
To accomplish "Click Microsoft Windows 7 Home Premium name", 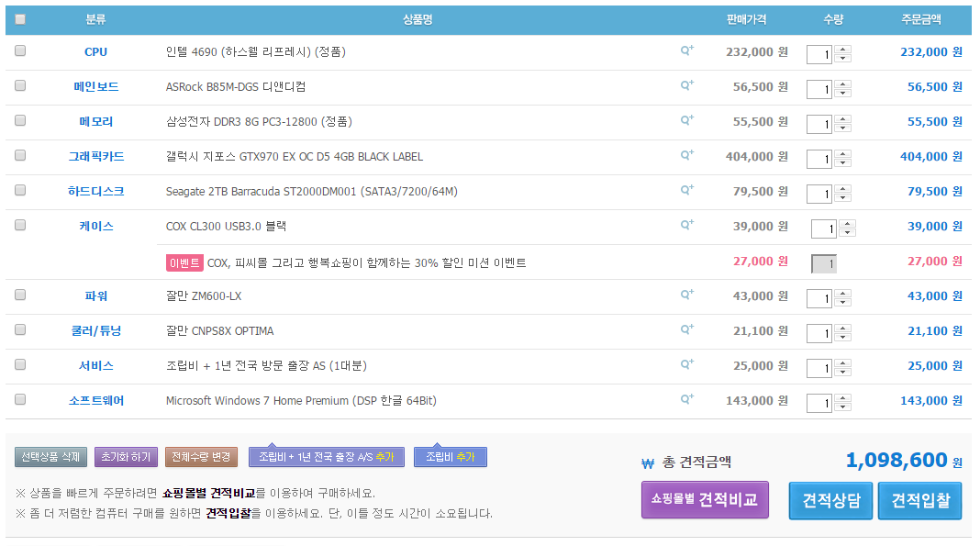I will [x=301, y=400].
